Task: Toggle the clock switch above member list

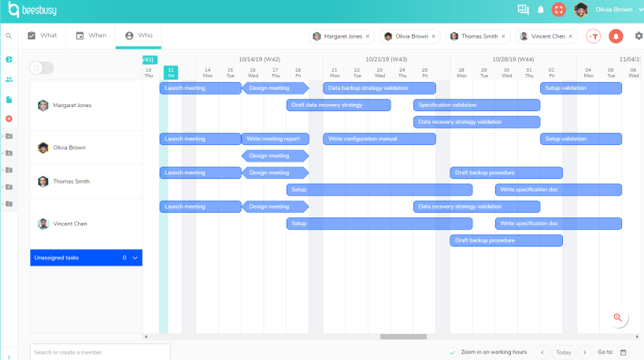Action: tap(42, 68)
